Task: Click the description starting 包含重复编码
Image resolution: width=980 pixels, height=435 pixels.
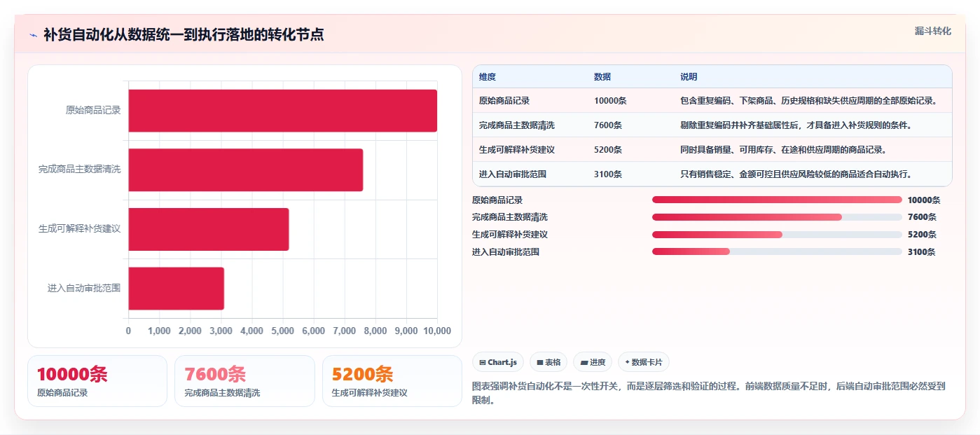Action: click(808, 100)
